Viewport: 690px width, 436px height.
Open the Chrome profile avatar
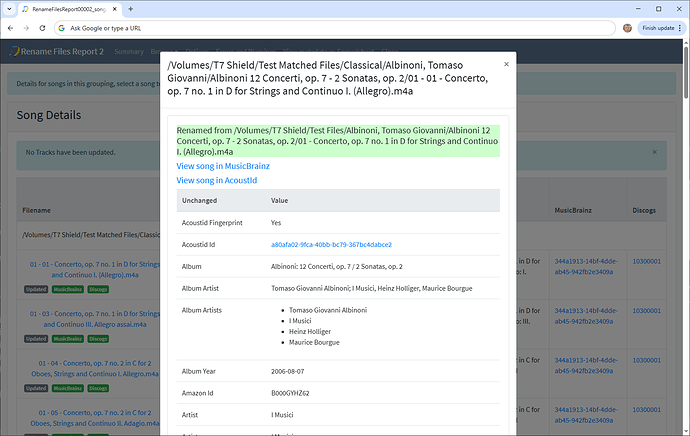627,28
